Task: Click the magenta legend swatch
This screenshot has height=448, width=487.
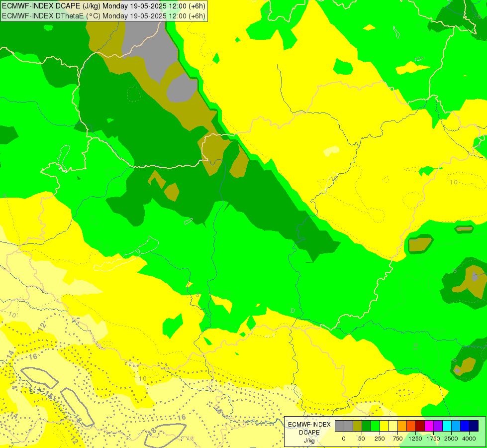Action: click(429, 426)
